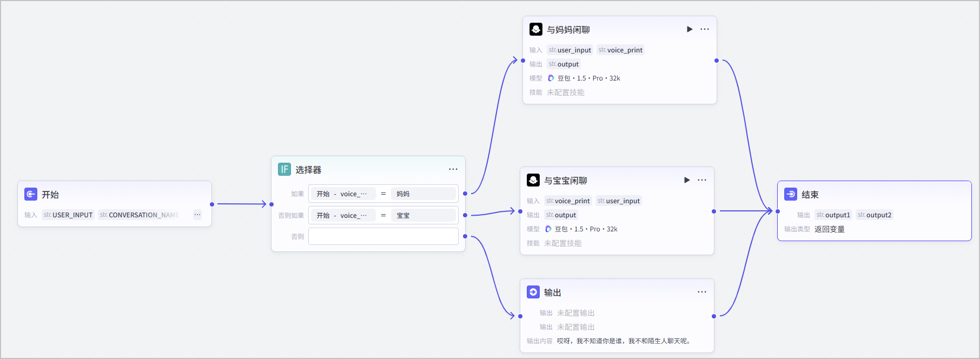The width and height of the screenshot is (980, 359).
Task: Click the empty 否则 branch field
Action: pyautogui.click(x=383, y=236)
